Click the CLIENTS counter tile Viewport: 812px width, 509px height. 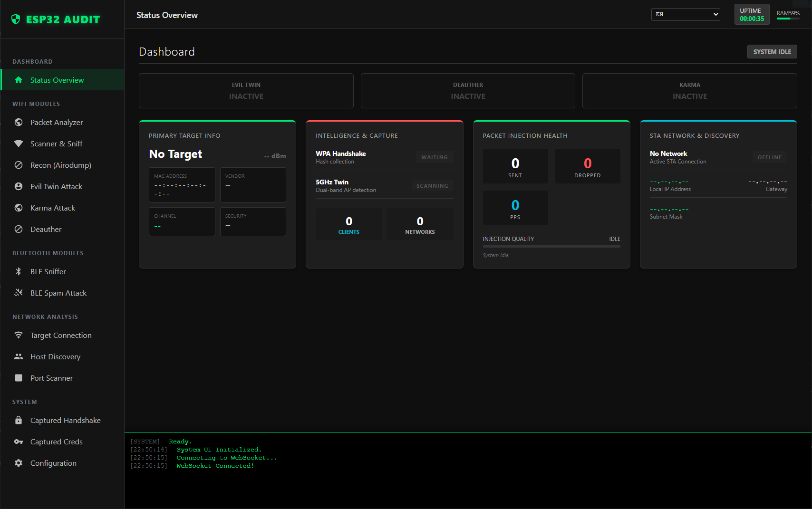click(349, 224)
